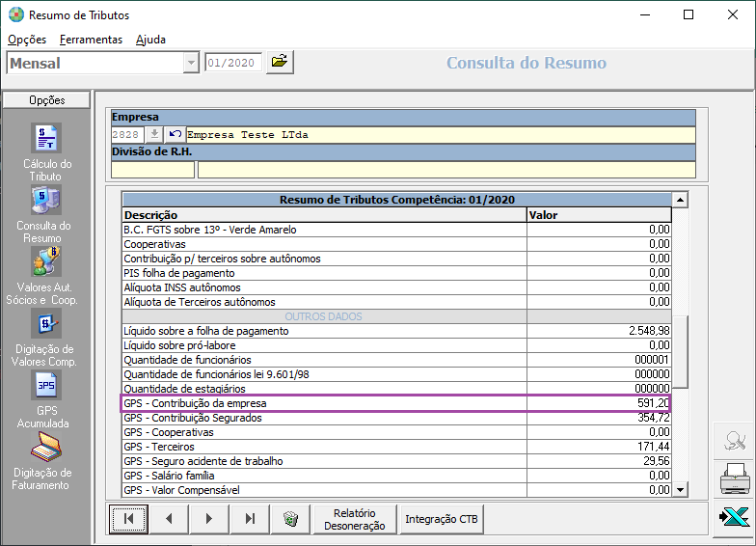756x546 pixels.
Task: Select GPS - Valor Compensável row
Action: [x=396, y=490]
